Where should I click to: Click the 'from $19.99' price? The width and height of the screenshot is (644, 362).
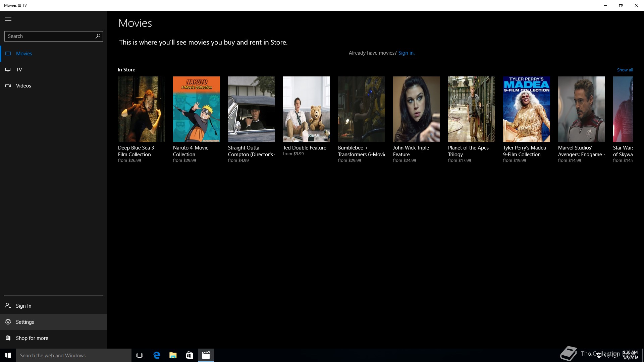coord(515,161)
